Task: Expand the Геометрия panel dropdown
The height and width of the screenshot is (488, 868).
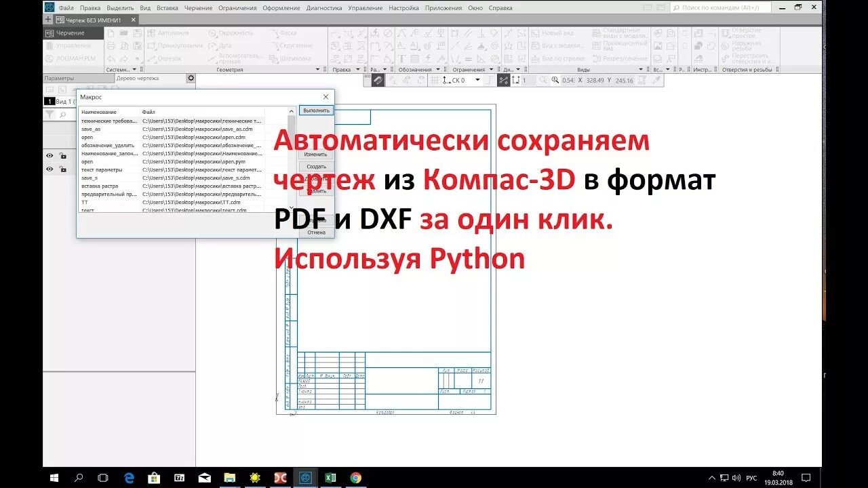Action: pos(317,69)
